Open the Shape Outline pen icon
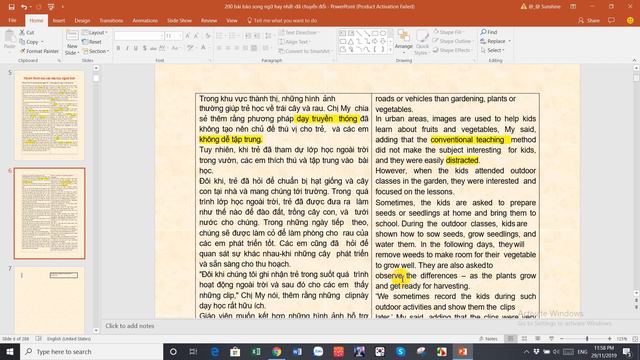 [436, 41]
